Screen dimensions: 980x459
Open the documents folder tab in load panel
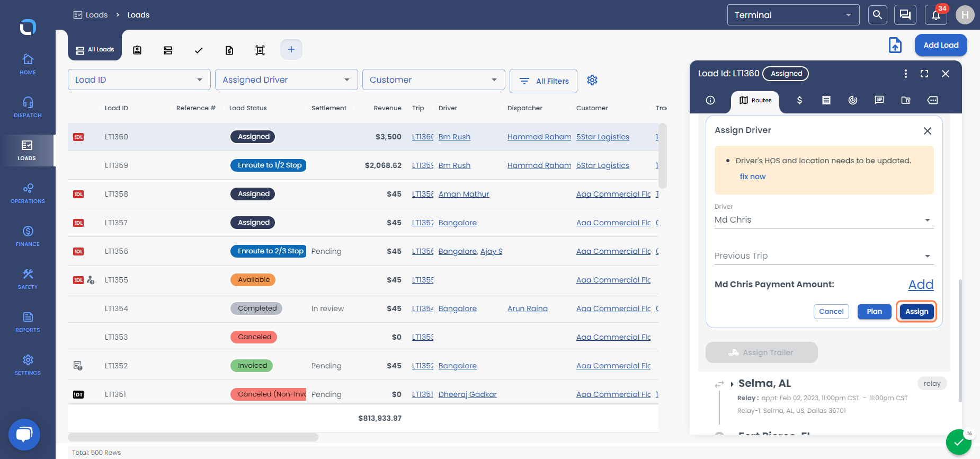[x=906, y=100]
